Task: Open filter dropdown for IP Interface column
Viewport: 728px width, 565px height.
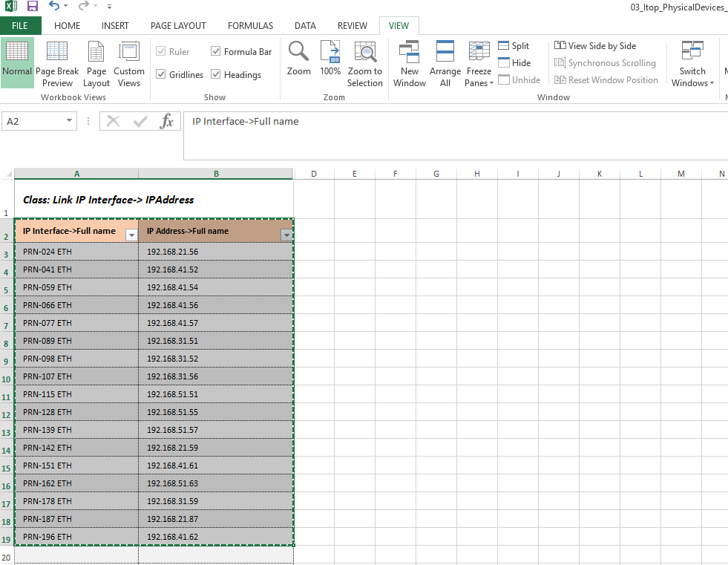Action: [131, 235]
